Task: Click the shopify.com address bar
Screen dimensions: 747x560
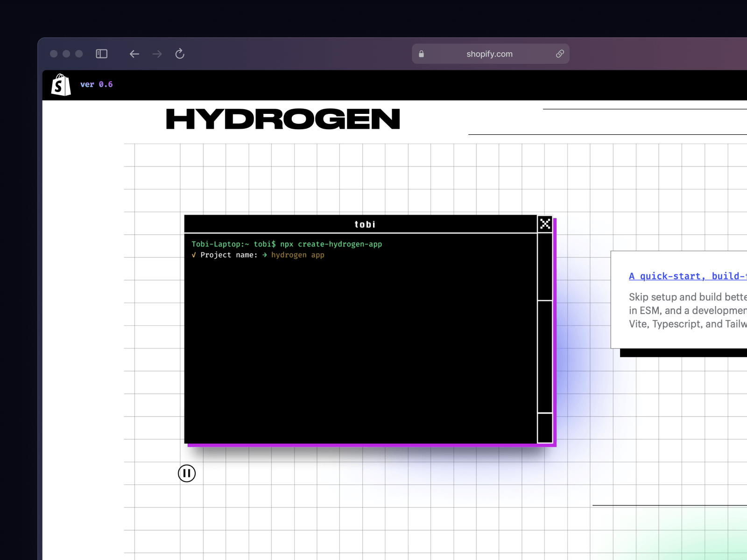Action: 490,54
